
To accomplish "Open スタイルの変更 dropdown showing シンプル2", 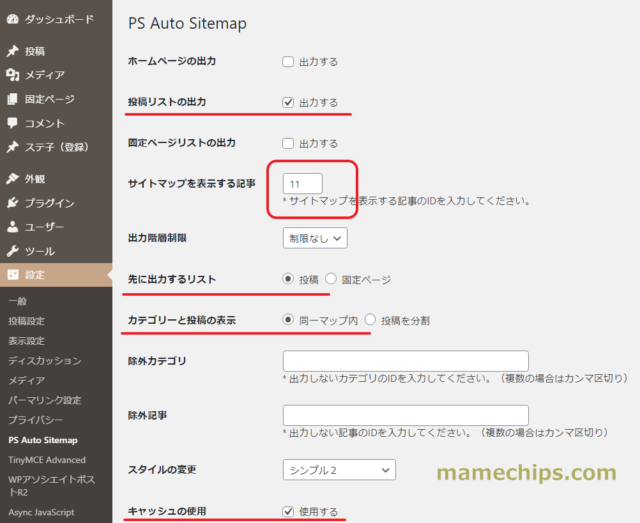I will click(x=339, y=470).
